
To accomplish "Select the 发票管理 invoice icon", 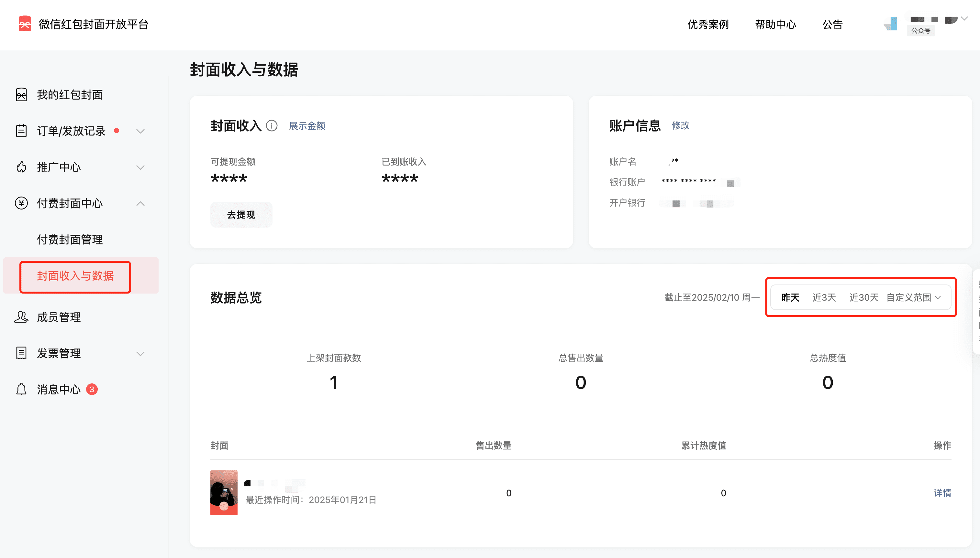I will coord(21,353).
